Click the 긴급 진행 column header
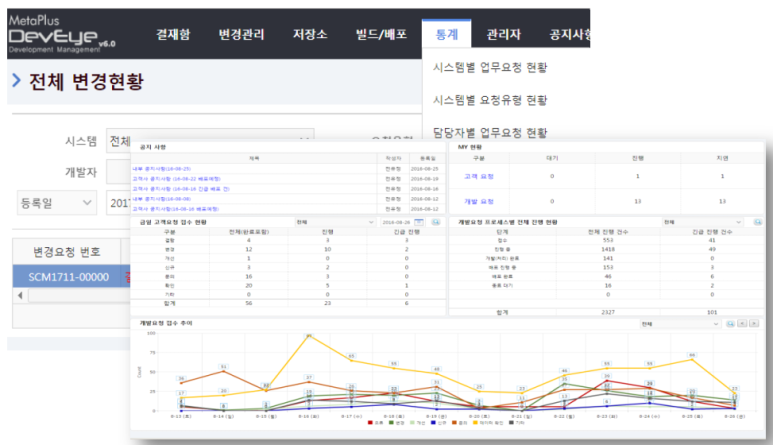 point(407,232)
